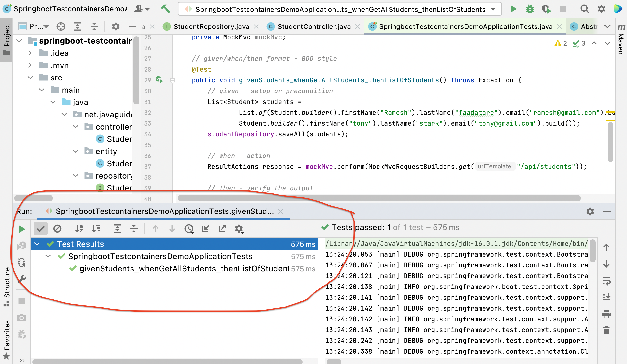The height and width of the screenshot is (364, 627).
Task: Collapse the src folder
Action: [30, 77]
